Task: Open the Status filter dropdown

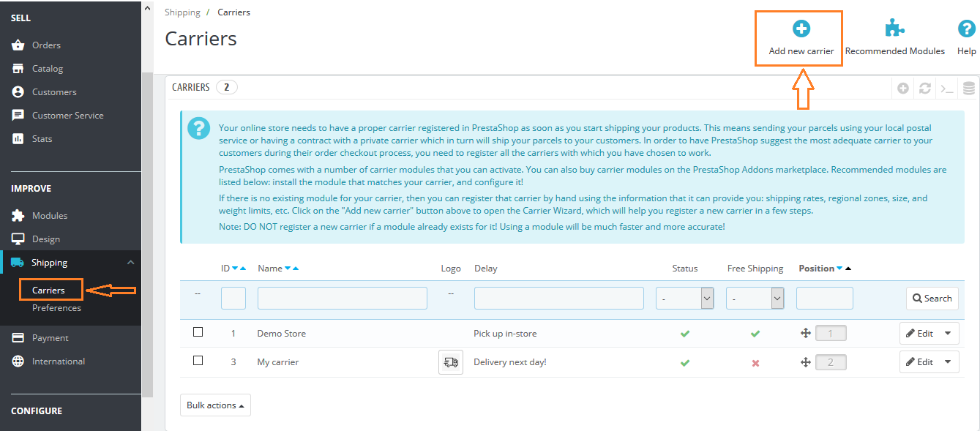Action: [684, 299]
